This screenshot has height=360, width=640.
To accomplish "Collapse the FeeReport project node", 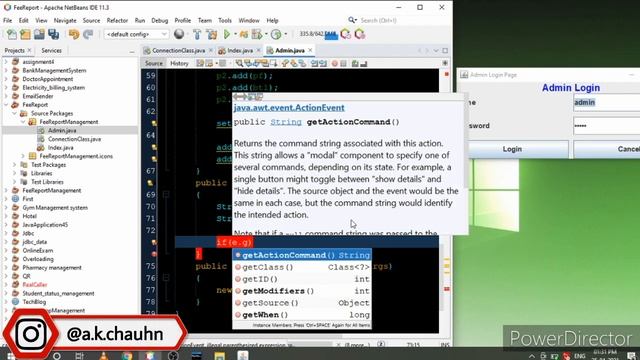I will point(6,105).
